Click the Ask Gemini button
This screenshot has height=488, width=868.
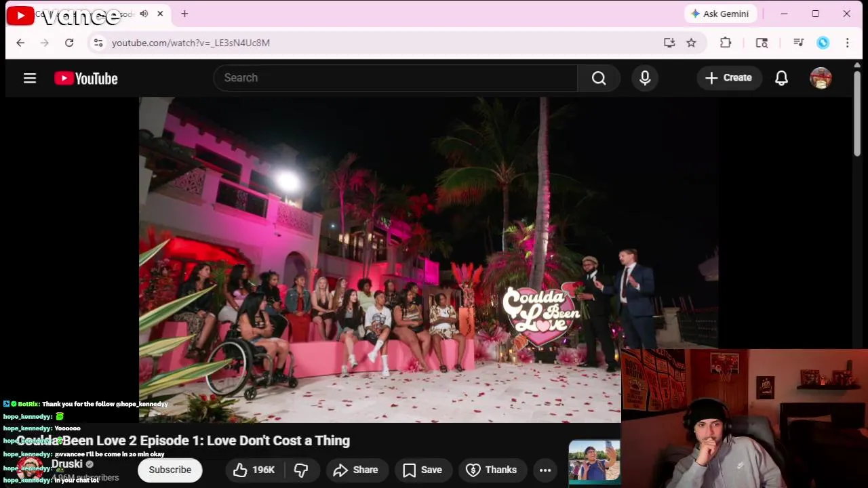[719, 14]
